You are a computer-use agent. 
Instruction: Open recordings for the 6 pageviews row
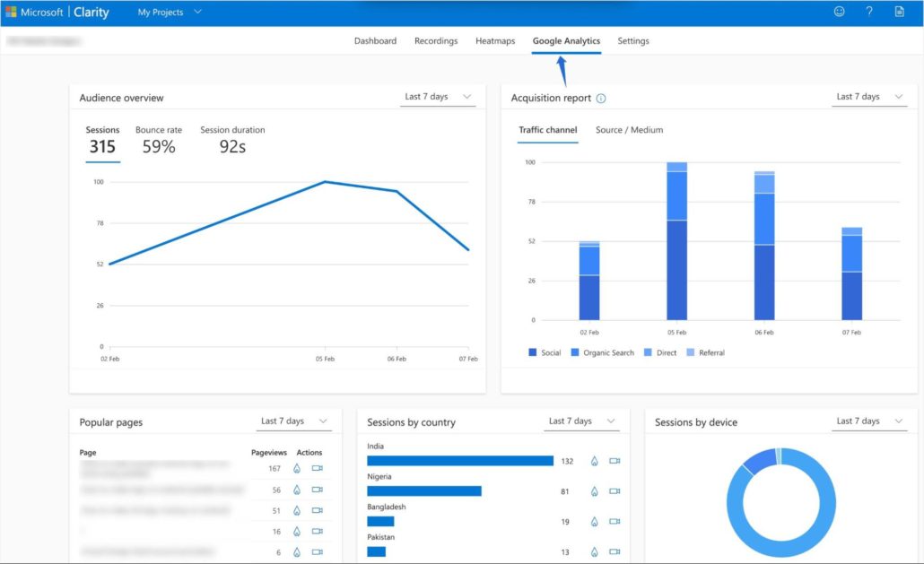pyautogui.click(x=317, y=551)
